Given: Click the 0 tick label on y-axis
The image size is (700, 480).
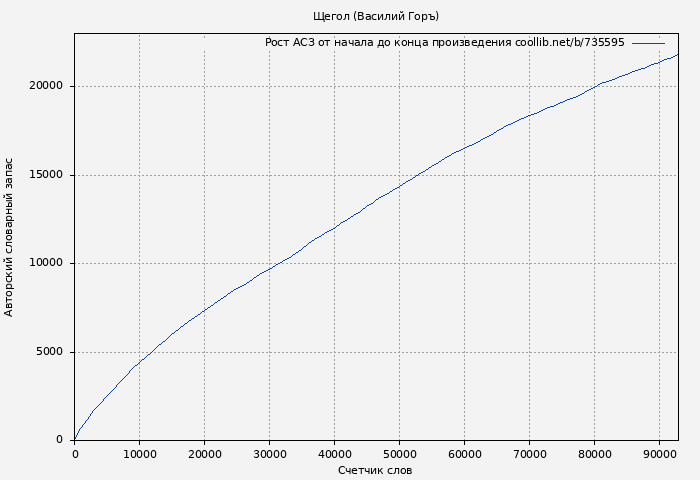Looking at the screenshot, I should pyautogui.click(x=59, y=440).
